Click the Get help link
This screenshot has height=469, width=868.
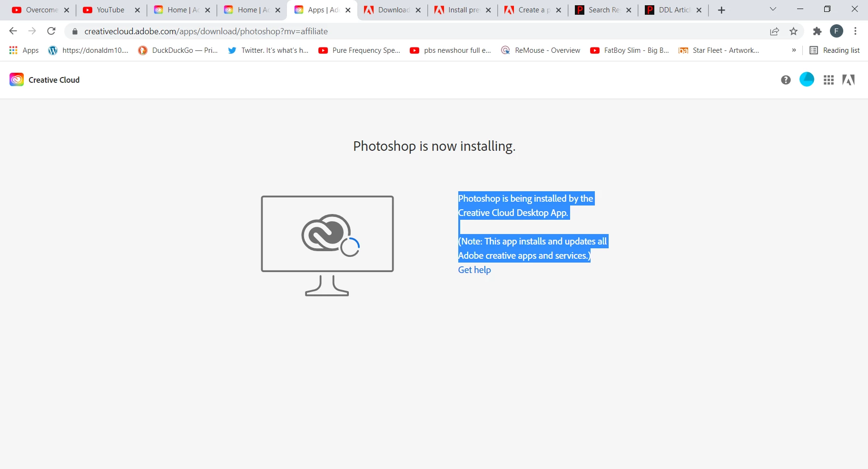474,270
